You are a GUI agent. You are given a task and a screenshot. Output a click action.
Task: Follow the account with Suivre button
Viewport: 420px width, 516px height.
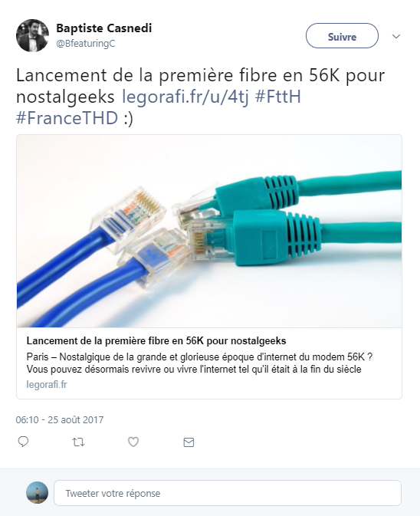(342, 36)
